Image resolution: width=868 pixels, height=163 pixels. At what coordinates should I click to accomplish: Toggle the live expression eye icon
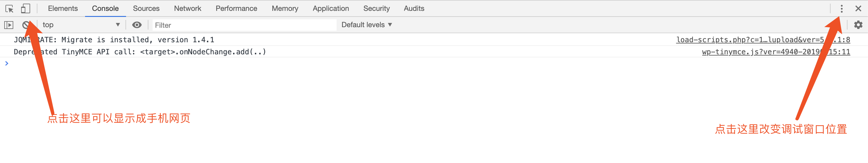[137, 25]
